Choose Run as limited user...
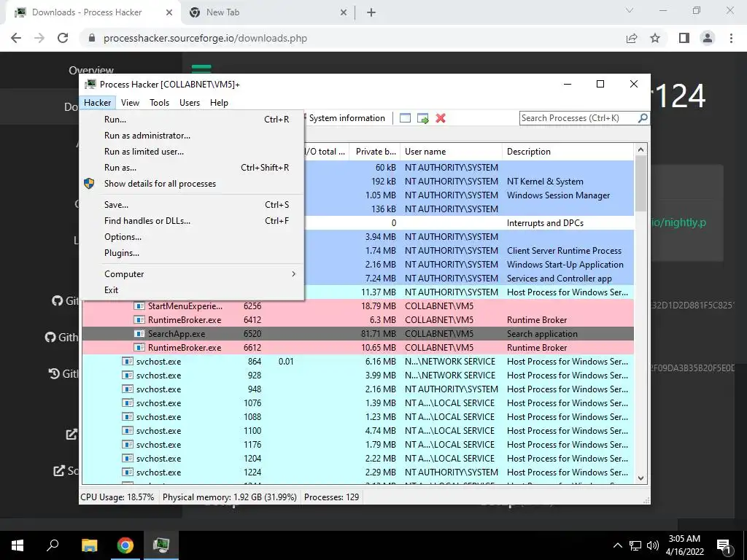Screen dimensions: 747x560 click(193, 152)
